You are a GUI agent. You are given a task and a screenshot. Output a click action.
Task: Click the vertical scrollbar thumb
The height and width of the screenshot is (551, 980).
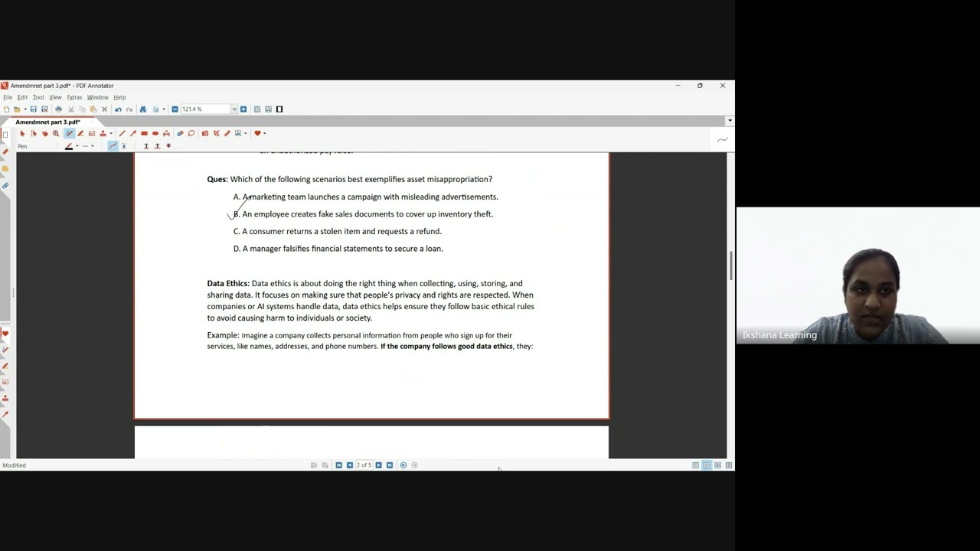tap(730, 266)
